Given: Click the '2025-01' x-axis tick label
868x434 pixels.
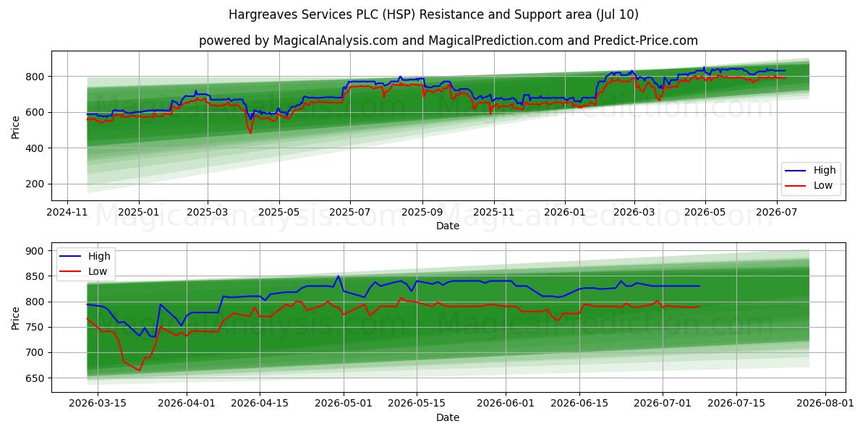Looking at the screenshot, I should [138, 213].
